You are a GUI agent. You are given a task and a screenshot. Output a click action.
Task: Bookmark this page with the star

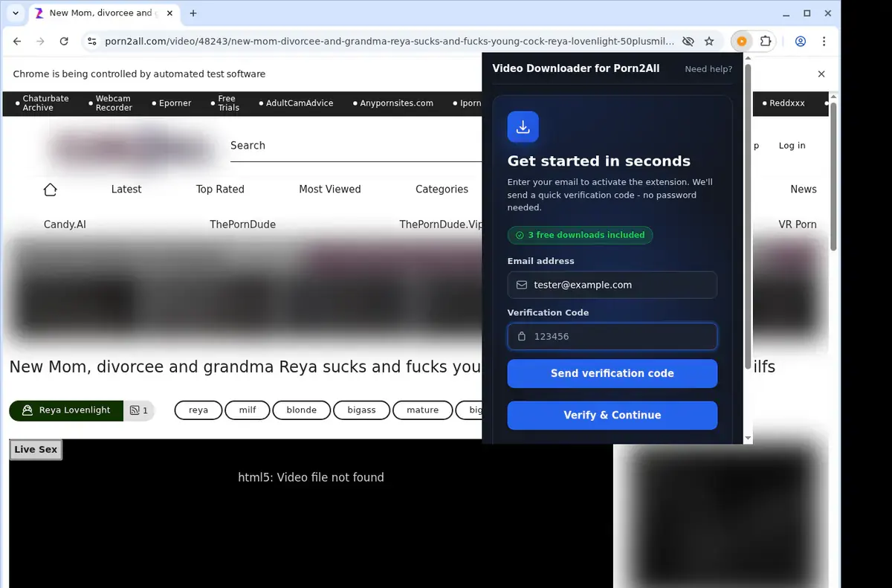(x=709, y=42)
